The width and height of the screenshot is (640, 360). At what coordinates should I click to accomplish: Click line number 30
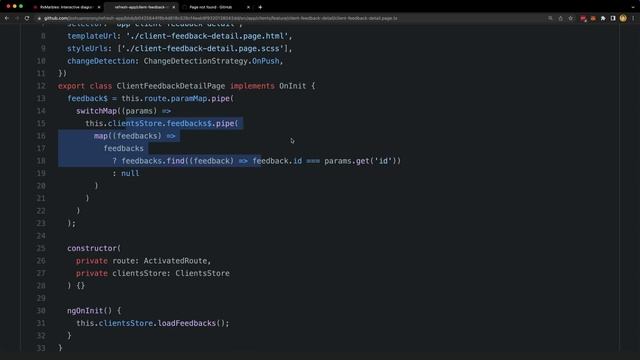coord(41,311)
